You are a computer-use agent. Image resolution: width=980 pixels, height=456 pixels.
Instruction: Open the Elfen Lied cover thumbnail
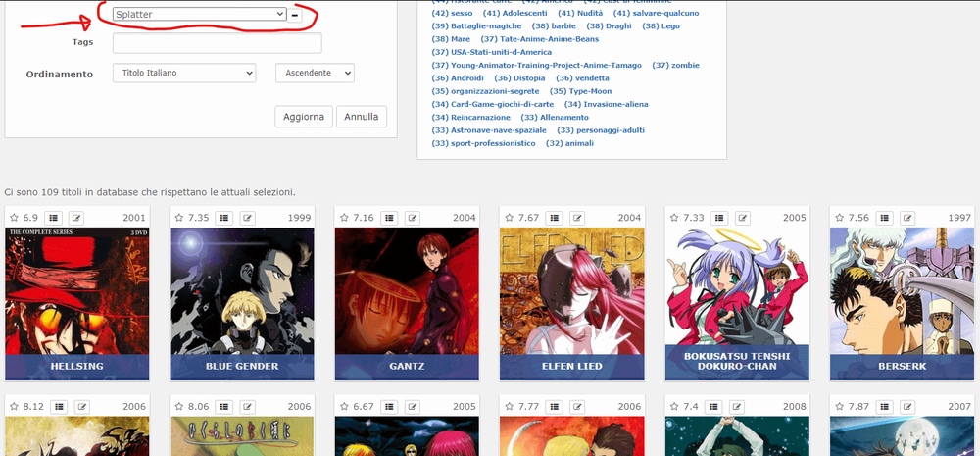(572, 304)
